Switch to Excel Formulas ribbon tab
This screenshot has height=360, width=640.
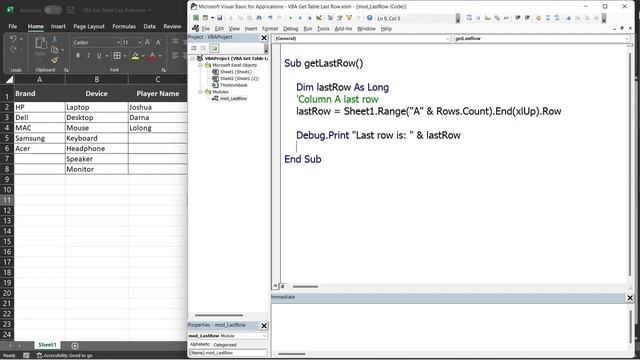point(124,26)
